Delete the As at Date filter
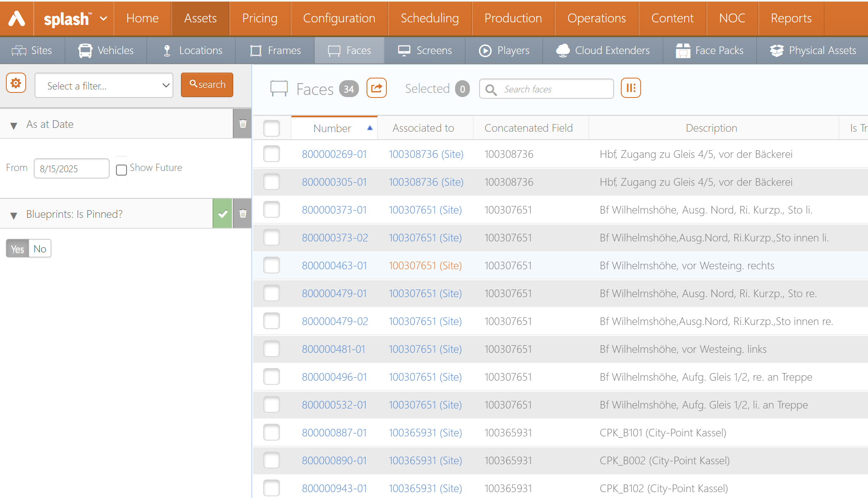868x498 pixels. click(243, 124)
